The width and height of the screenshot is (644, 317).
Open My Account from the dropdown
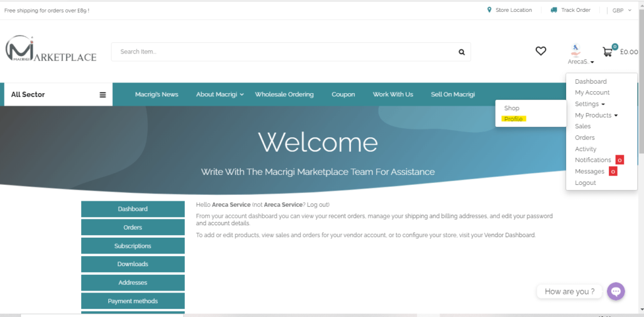click(592, 93)
